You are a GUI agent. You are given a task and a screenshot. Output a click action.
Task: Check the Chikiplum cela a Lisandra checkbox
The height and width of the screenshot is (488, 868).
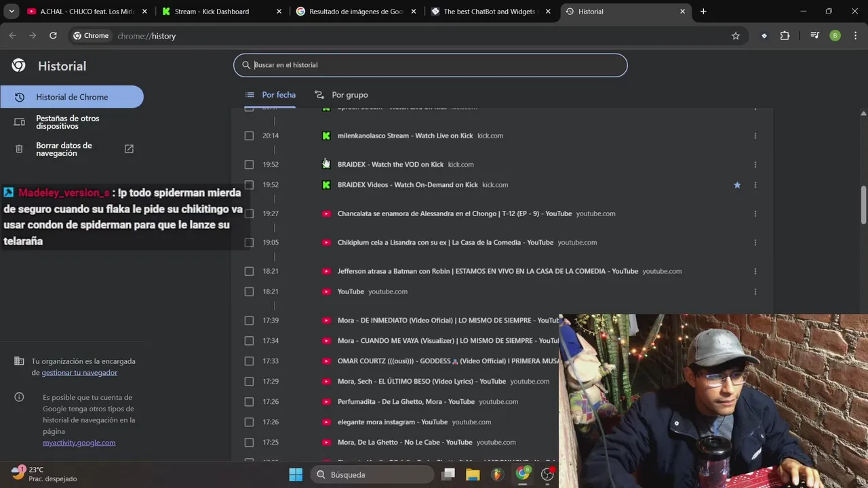(249, 242)
